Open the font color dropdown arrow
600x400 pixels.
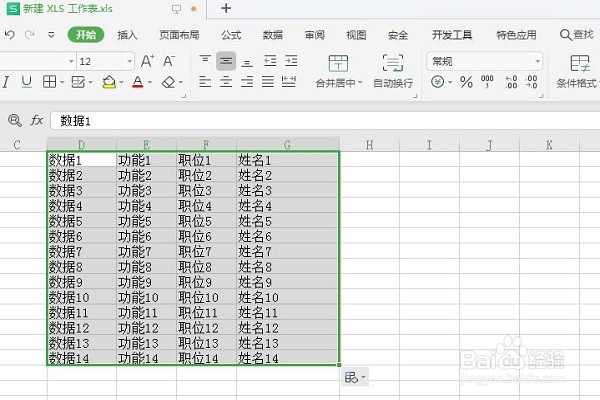click(150, 82)
